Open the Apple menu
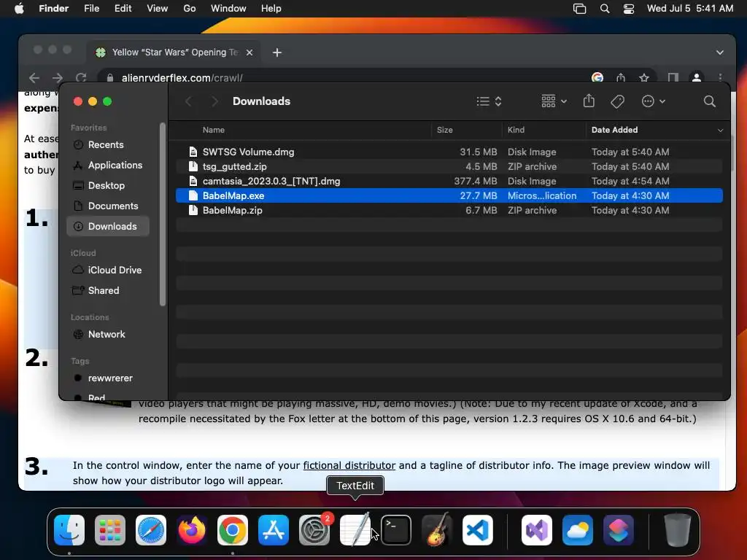 [x=19, y=9]
